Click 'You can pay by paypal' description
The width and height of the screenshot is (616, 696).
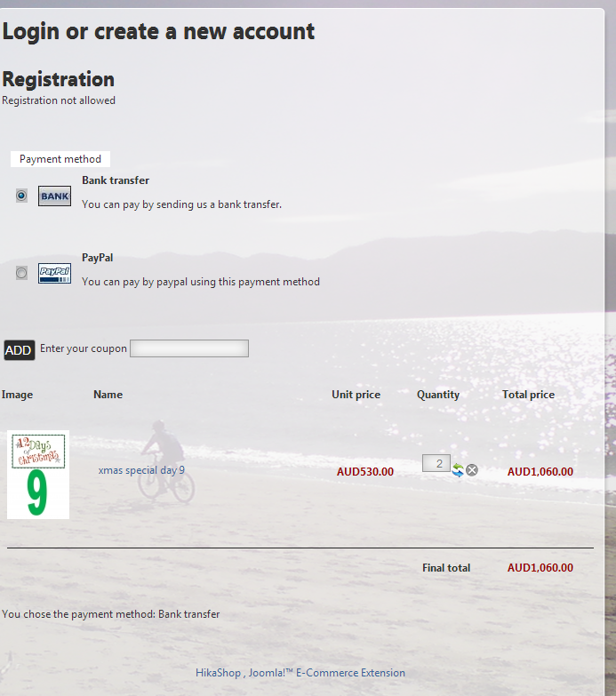(x=201, y=282)
